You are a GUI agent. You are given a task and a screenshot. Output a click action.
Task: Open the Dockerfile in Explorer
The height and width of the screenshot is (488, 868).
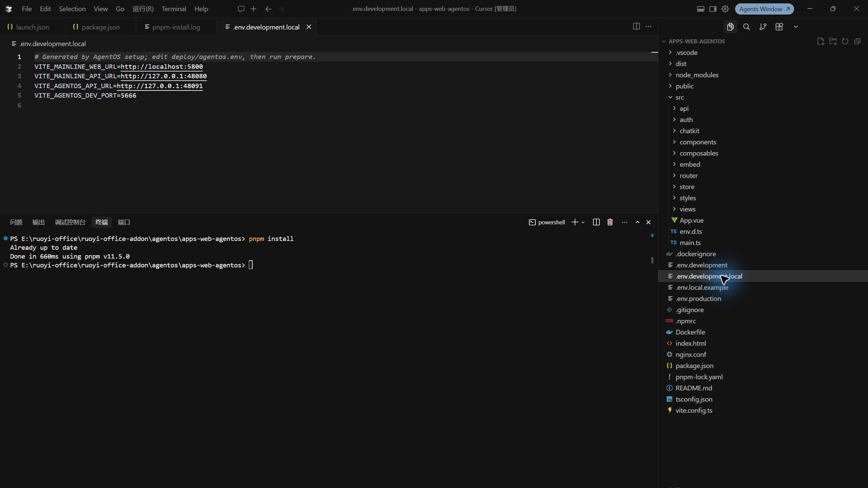click(763, 333)
